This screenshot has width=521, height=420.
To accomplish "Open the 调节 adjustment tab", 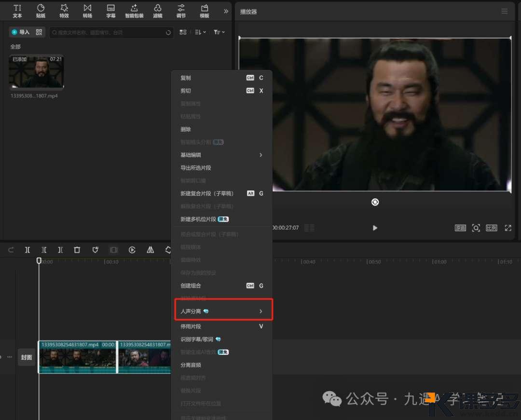I will 181,11.
